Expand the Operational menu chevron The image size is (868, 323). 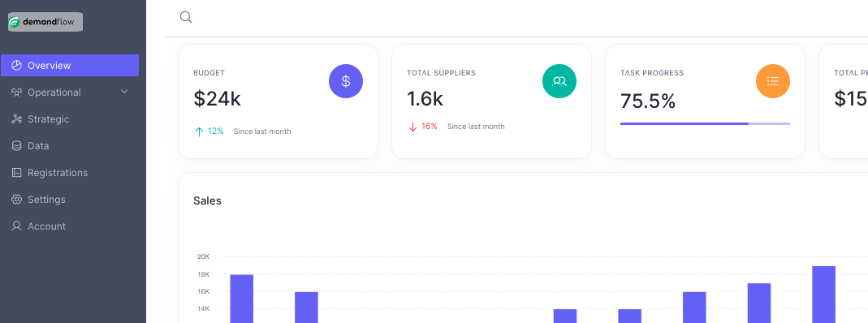pos(124,92)
